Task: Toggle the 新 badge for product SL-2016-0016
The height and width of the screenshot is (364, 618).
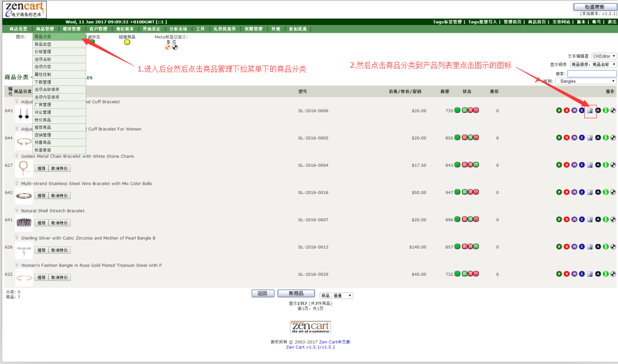Action: pos(465,192)
